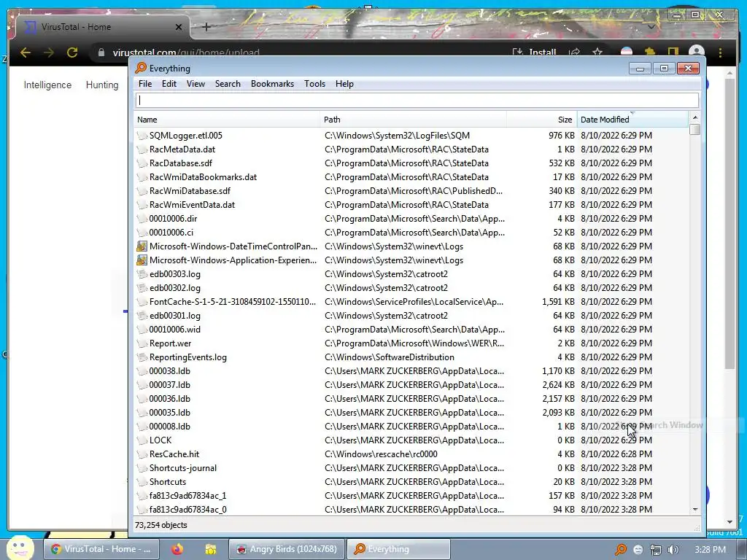
Task: Open the View menu in Everything
Action: coord(196,84)
